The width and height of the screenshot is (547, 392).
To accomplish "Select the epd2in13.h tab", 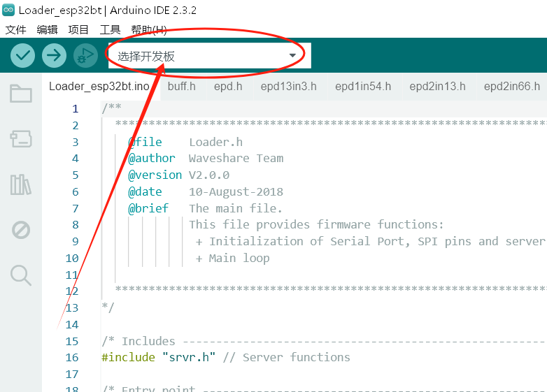I will [x=437, y=87].
